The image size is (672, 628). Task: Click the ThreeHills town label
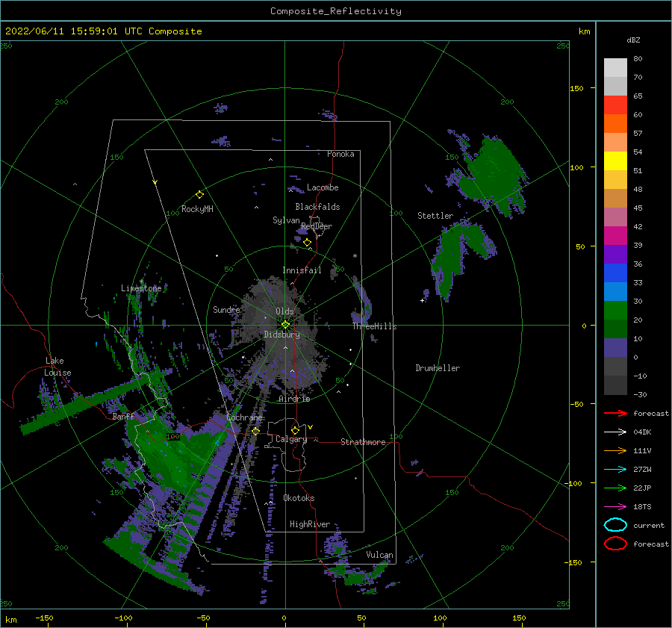[375, 326]
